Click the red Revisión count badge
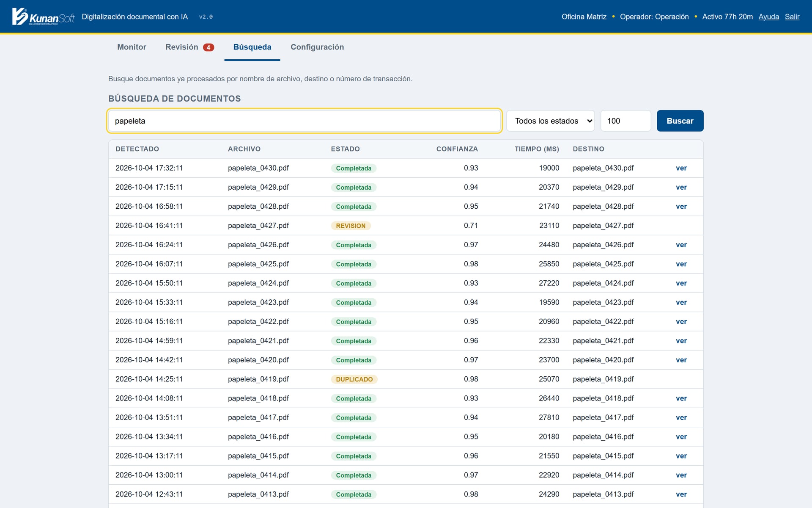The height and width of the screenshot is (508, 812). 208,47
